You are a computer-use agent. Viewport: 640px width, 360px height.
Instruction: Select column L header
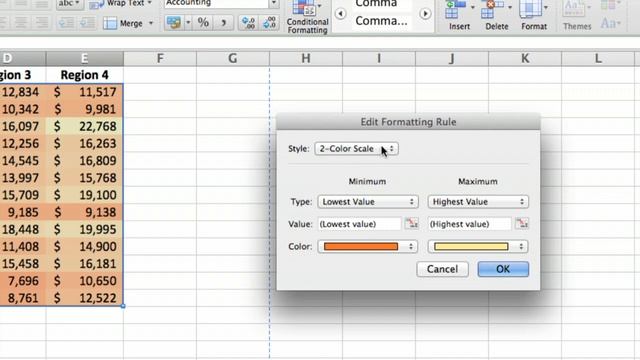pyautogui.click(x=598, y=58)
